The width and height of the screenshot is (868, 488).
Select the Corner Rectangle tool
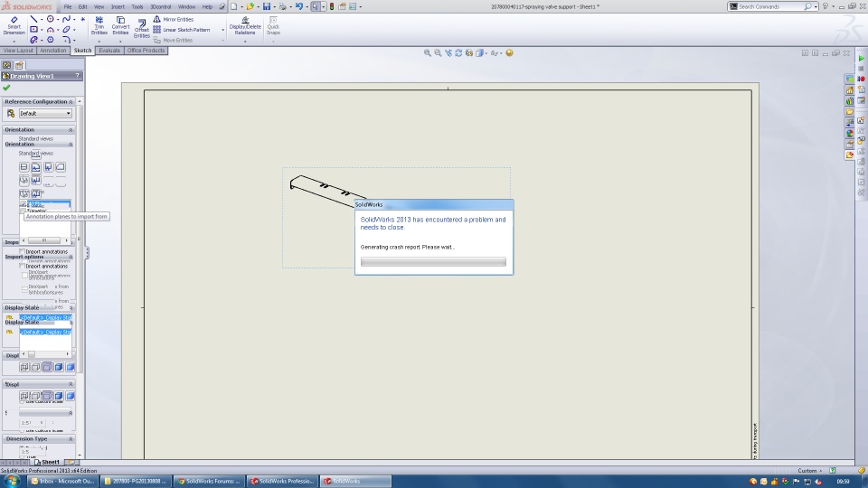[x=33, y=29]
